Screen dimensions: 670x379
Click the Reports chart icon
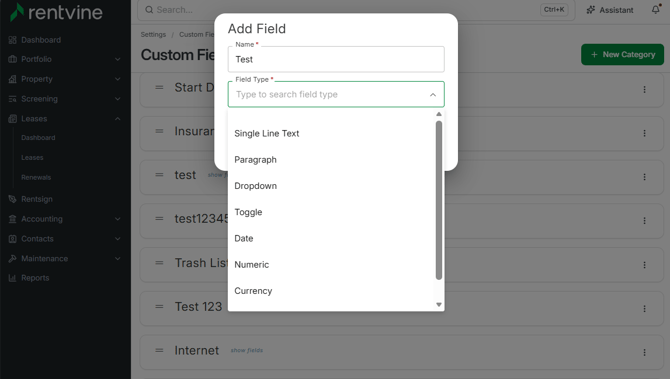pyautogui.click(x=12, y=278)
